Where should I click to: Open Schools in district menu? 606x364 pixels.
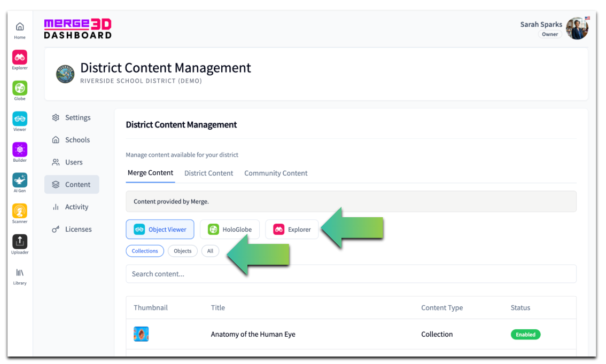click(x=72, y=140)
